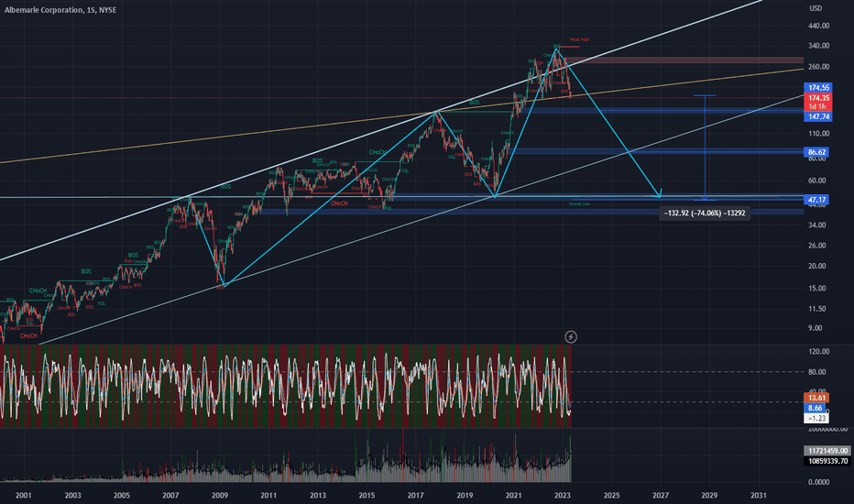Click the lightning bolt icon below the chart

pyautogui.click(x=570, y=336)
